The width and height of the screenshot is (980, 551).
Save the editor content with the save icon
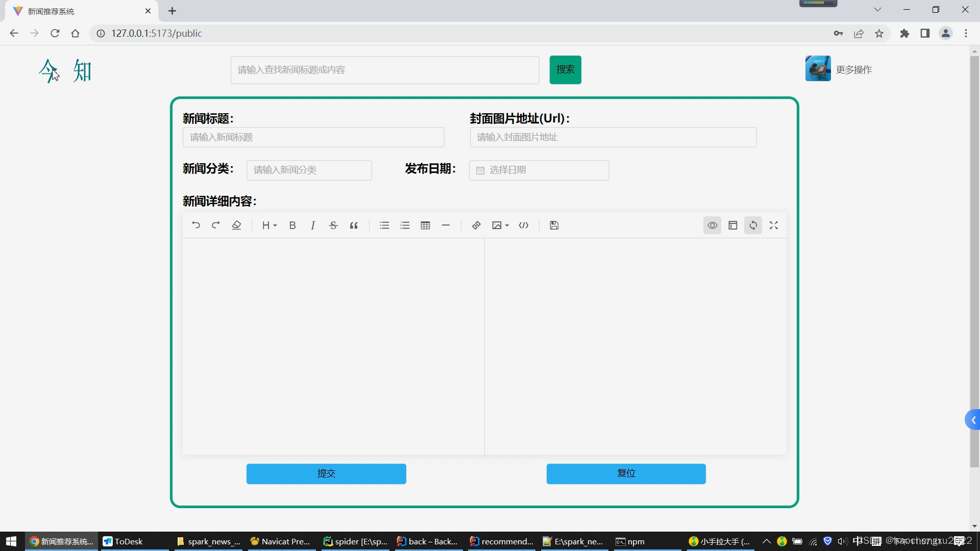pyautogui.click(x=554, y=225)
